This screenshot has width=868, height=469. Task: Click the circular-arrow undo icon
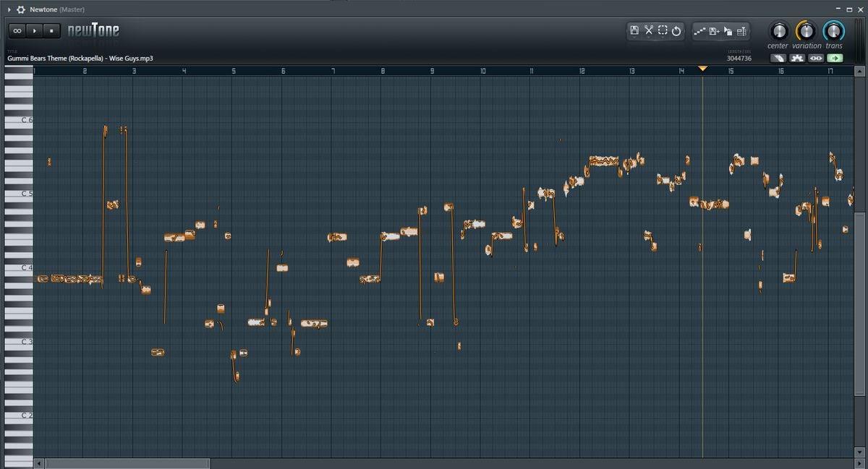pos(676,31)
